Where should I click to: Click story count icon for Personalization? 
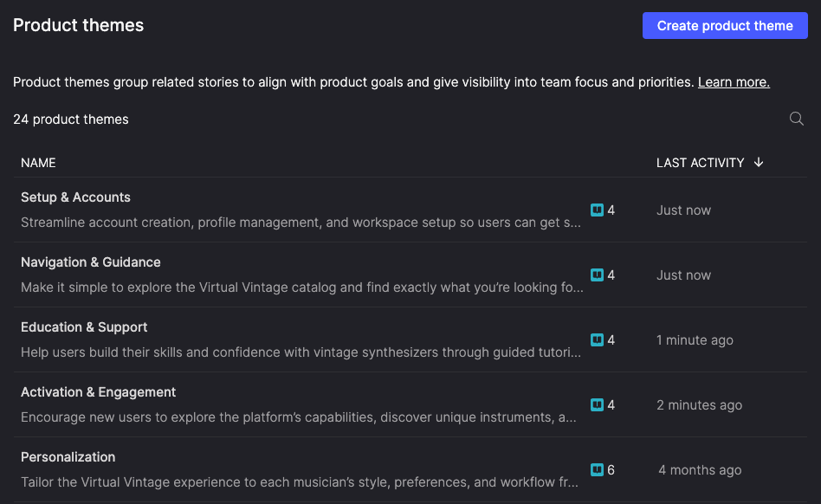pos(597,469)
